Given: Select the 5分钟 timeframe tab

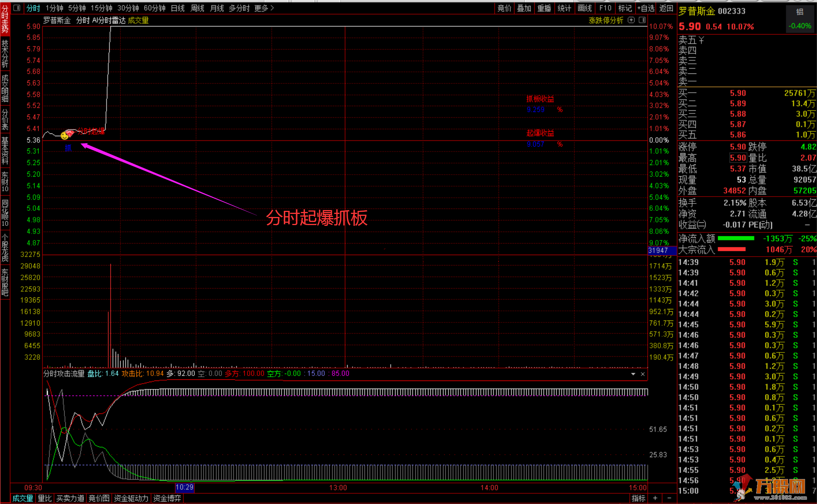Looking at the screenshot, I should [77, 8].
